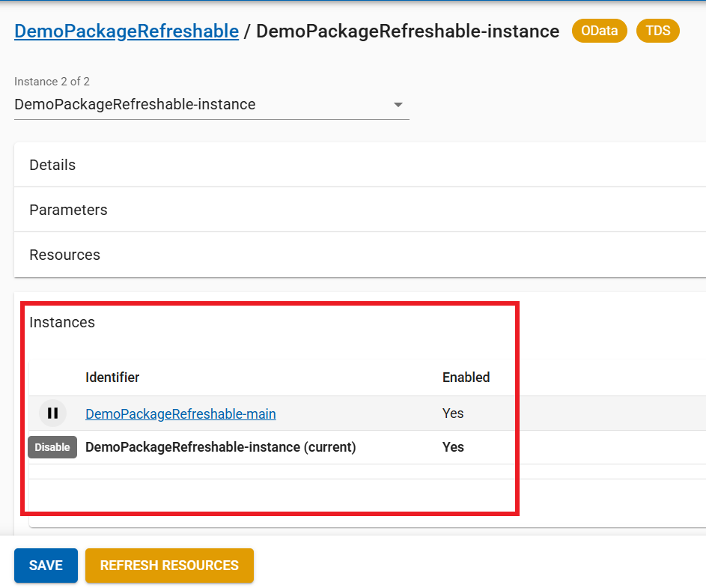The image size is (706, 588).
Task: Click the REFRESH RESOURCES button
Action: click(169, 566)
